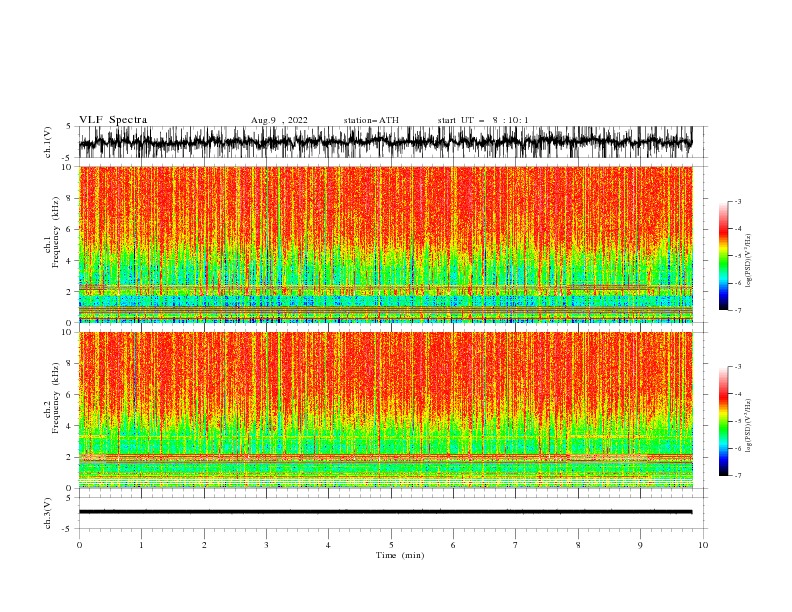Click time axis tick label "1"

(141, 545)
